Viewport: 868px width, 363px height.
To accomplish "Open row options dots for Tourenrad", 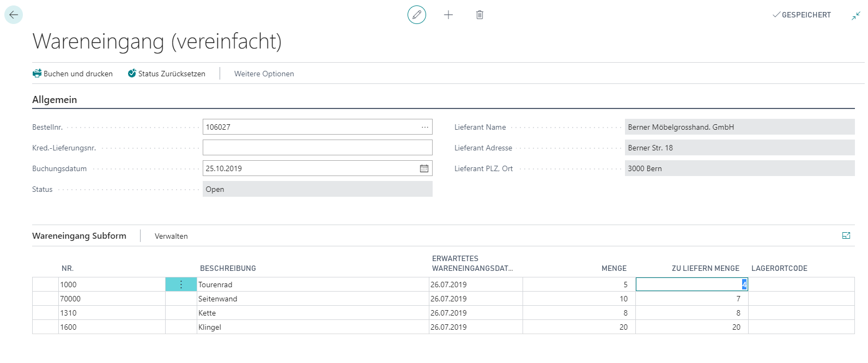I will (x=181, y=285).
